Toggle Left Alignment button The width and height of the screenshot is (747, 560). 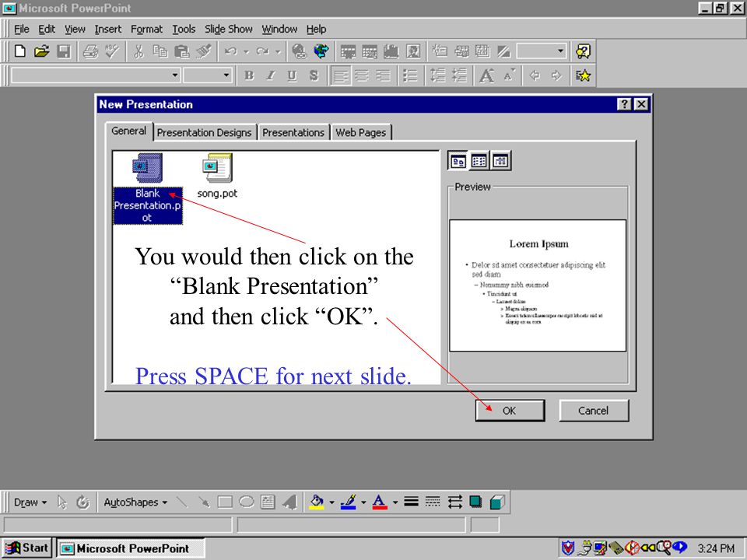340,75
